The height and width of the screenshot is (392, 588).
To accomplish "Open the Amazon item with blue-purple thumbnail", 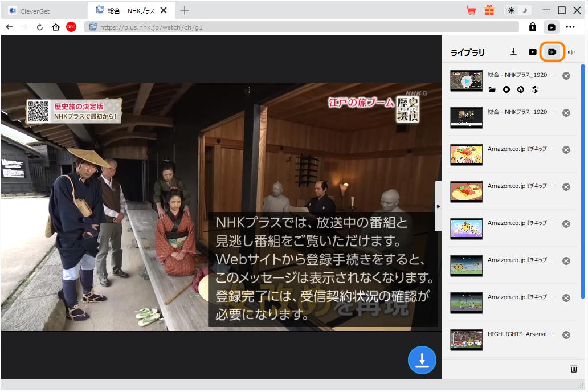I will coord(467,228).
